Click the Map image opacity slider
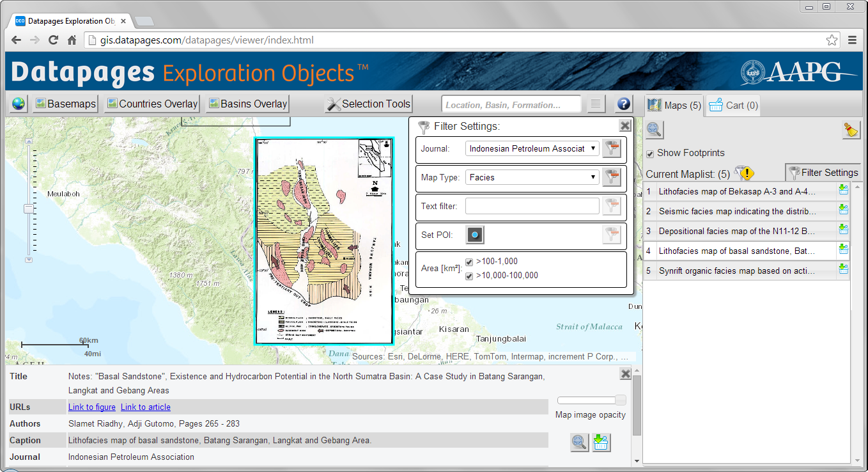Viewport: 868px width, 472px height. coord(591,400)
